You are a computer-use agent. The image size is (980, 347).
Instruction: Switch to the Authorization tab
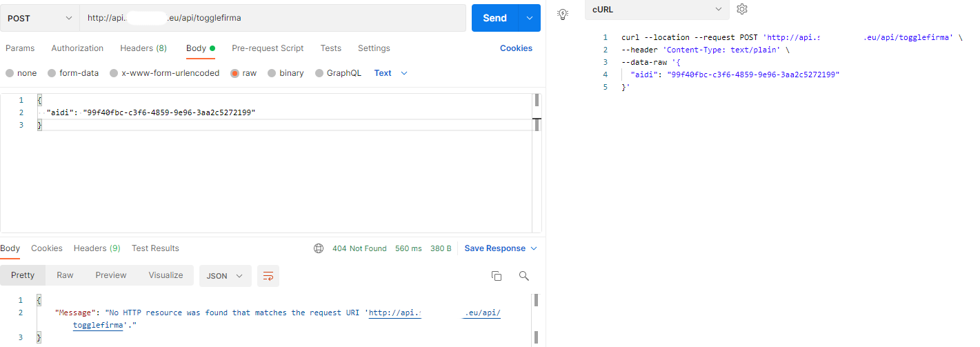click(77, 48)
